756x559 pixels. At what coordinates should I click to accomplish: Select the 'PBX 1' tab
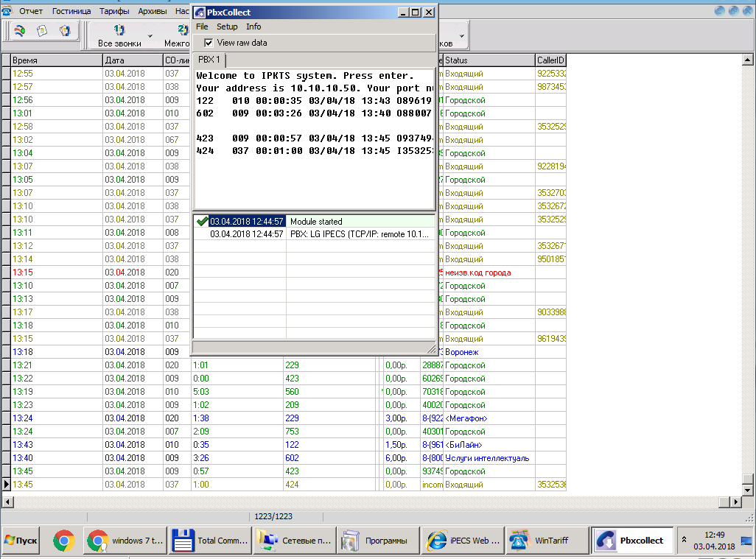click(x=209, y=60)
